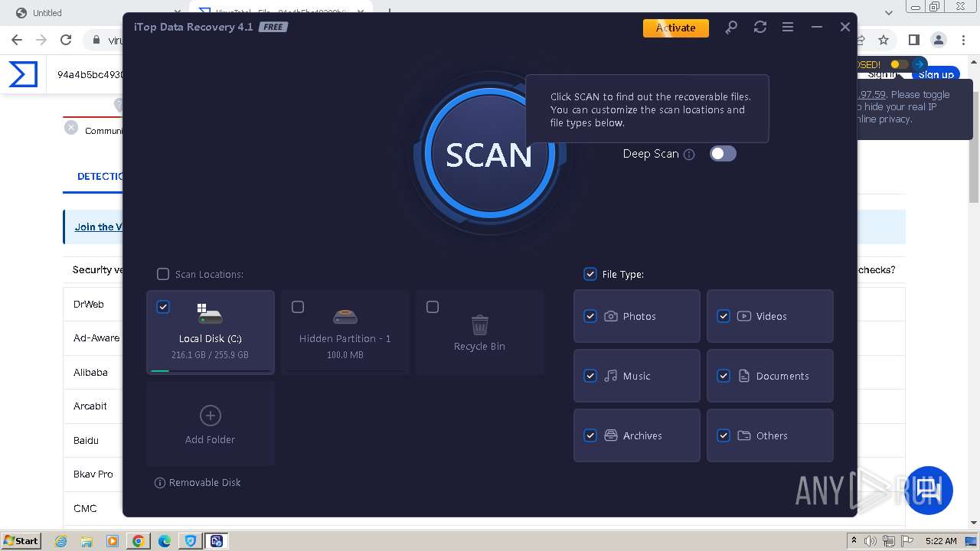The width and height of the screenshot is (980, 551).
Task: Open the DETECTION tab in VirusTotal
Action: pos(100,176)
